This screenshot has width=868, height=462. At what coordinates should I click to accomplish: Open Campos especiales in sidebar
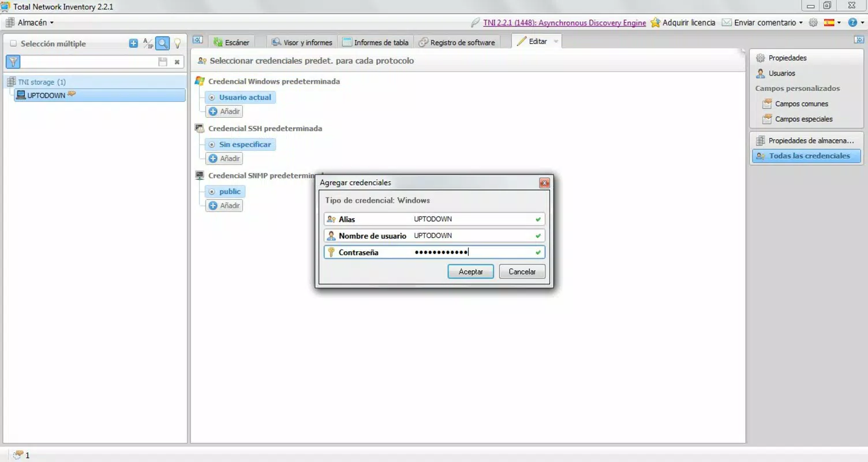(803, 119)
